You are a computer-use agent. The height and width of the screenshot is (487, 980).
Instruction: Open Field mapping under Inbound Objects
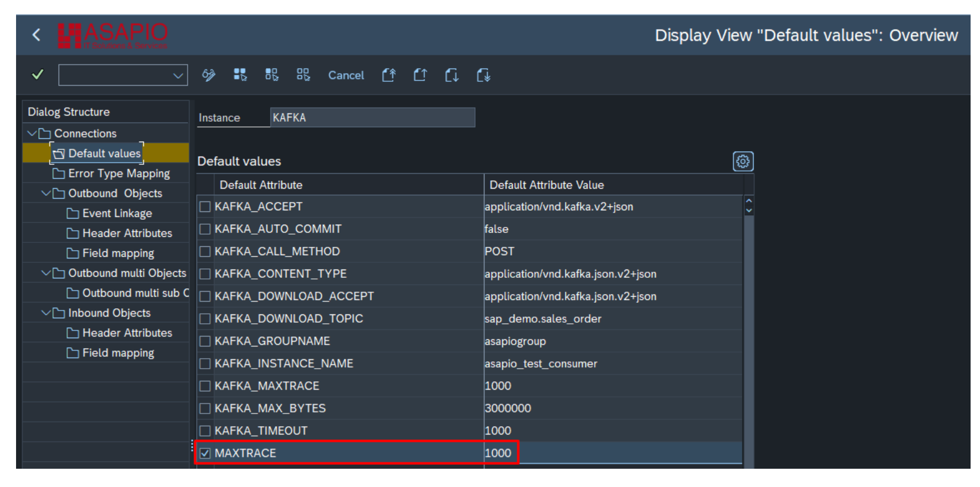(x=118, y=353)
